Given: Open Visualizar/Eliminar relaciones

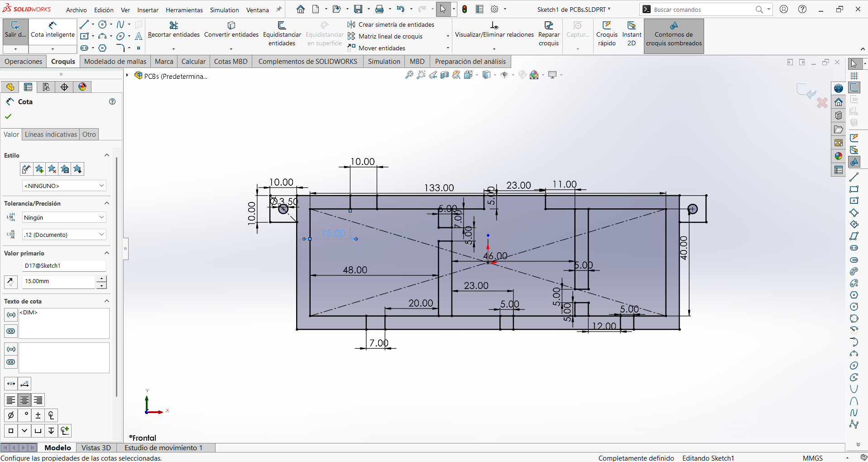Looking at the screenshot, I should click(x=494, y=31).
